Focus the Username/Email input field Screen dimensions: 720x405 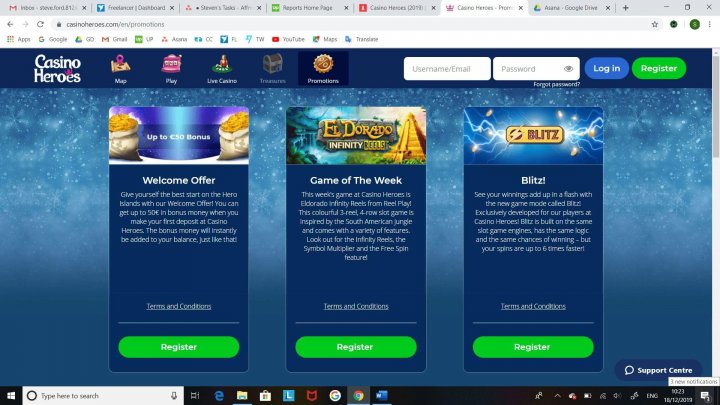(447, 69)
